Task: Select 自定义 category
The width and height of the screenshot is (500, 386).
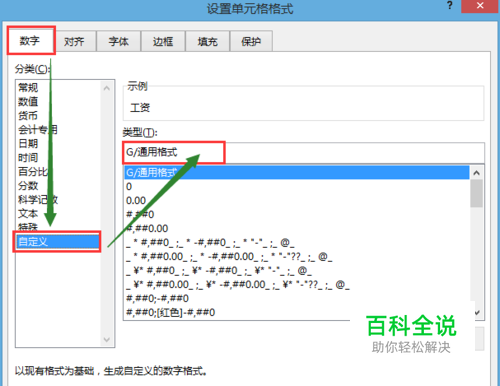Action: coord(58,242)
